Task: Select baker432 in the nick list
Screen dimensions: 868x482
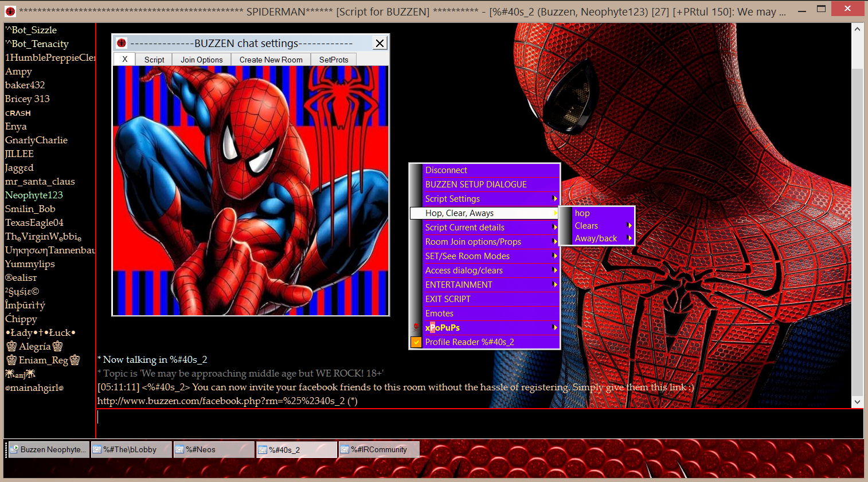Action: pos(25,85)
